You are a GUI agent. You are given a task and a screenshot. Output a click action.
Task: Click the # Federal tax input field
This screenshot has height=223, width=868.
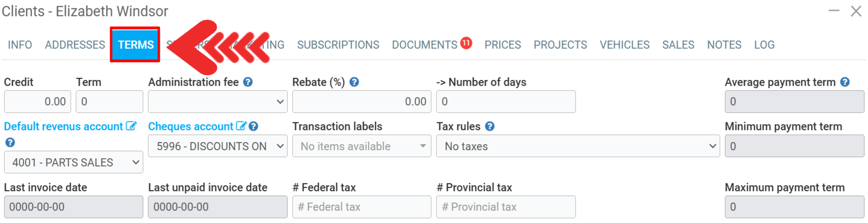[x=361, y=207]
